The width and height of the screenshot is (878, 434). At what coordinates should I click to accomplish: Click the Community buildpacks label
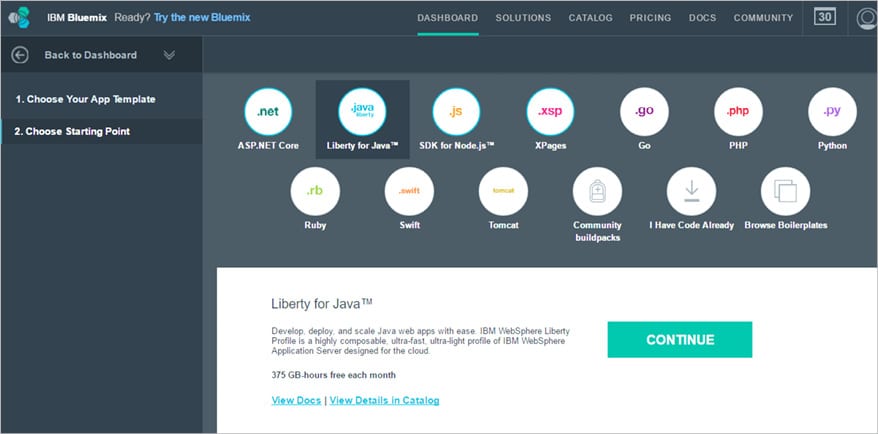597,231
